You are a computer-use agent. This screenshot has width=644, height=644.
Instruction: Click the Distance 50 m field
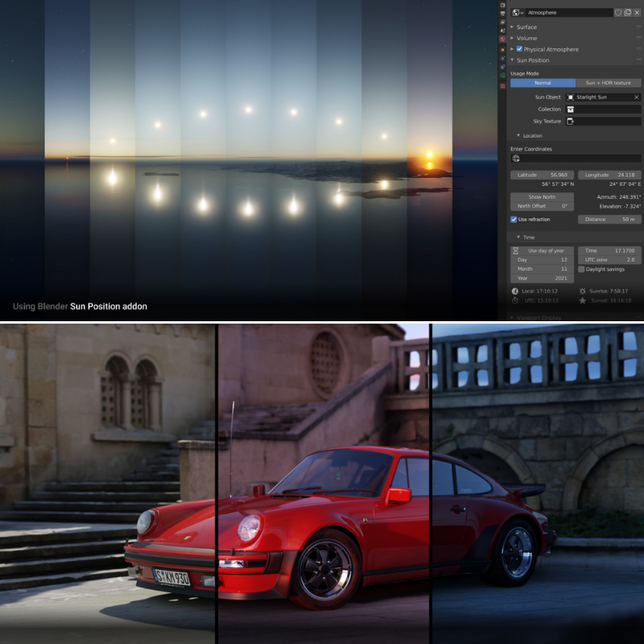click(609, 219)
